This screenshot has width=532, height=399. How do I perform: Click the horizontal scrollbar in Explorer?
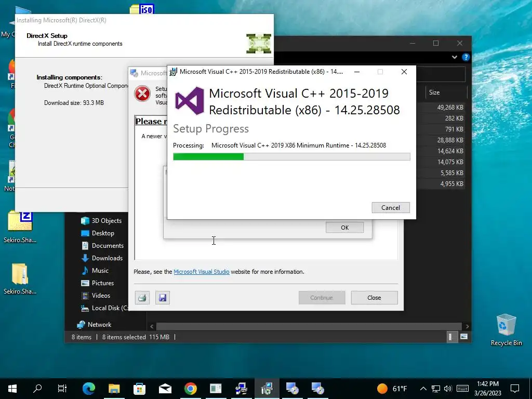[309, 326]
